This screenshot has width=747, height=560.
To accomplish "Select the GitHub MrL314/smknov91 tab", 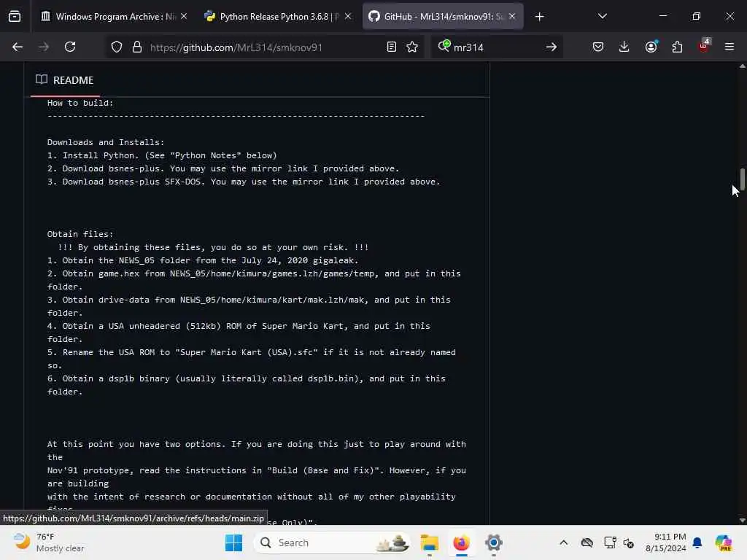I will [443, 17].
